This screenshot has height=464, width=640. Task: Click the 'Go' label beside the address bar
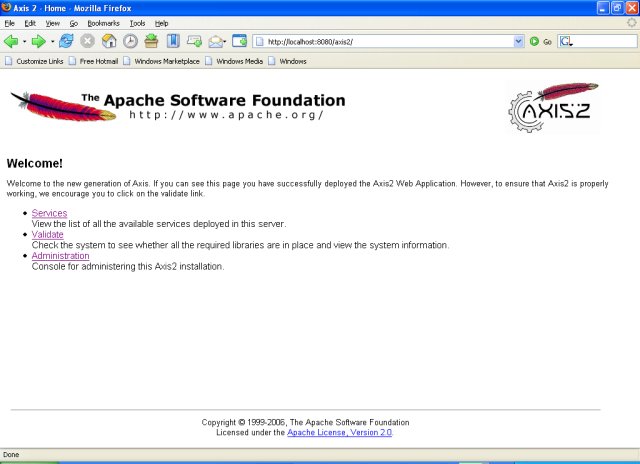547,42
